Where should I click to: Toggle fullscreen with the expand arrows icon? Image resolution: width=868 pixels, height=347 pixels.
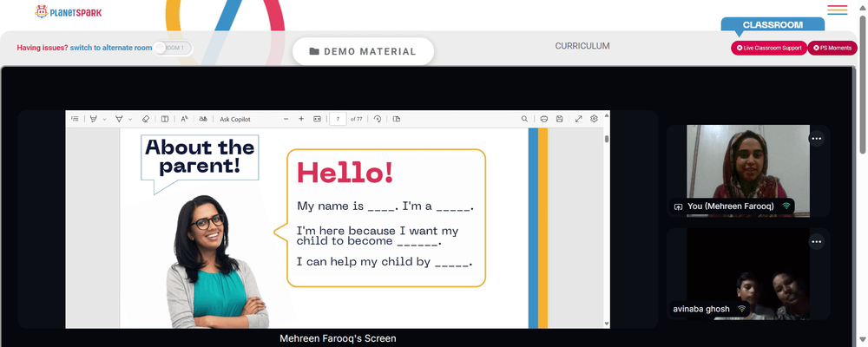pos(578,119)
